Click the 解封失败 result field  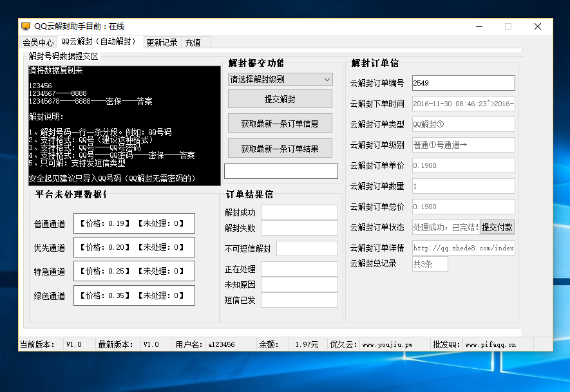click(299, 228)
